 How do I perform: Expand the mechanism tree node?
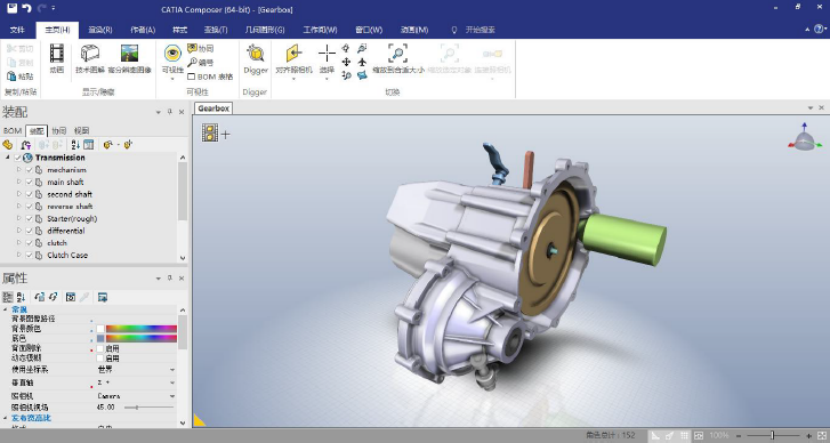(x=18, y=170)
